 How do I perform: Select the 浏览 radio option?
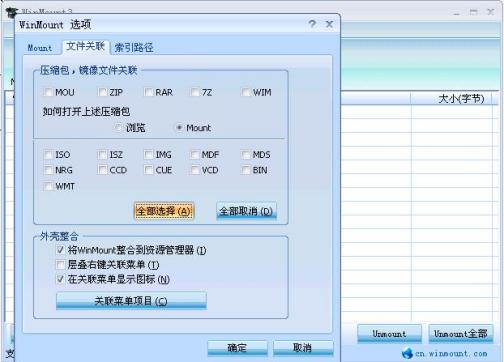coord(118,128)
